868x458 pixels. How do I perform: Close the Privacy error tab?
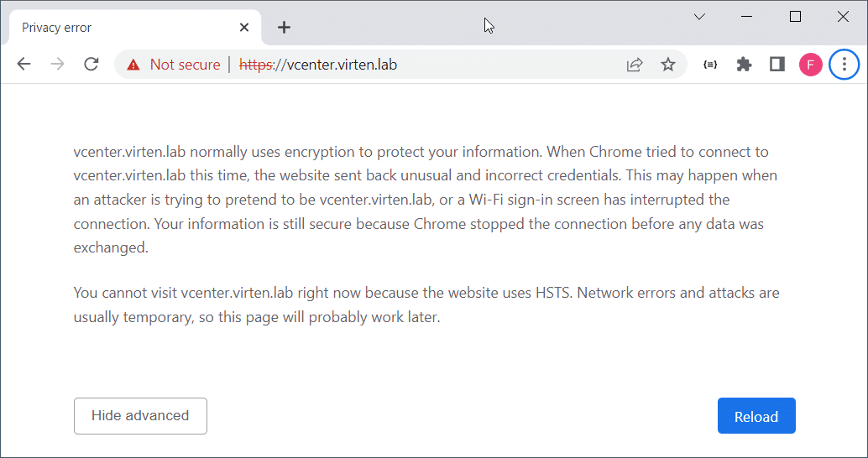(244, 28)
